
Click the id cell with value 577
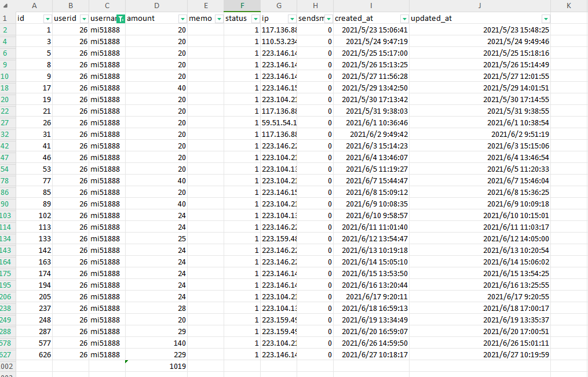coord(34,343)
